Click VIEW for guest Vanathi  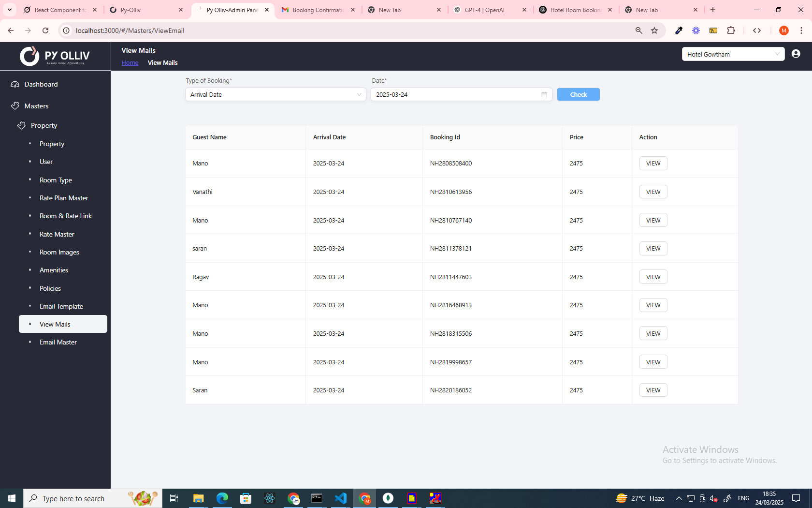click(x=653, y=192)
